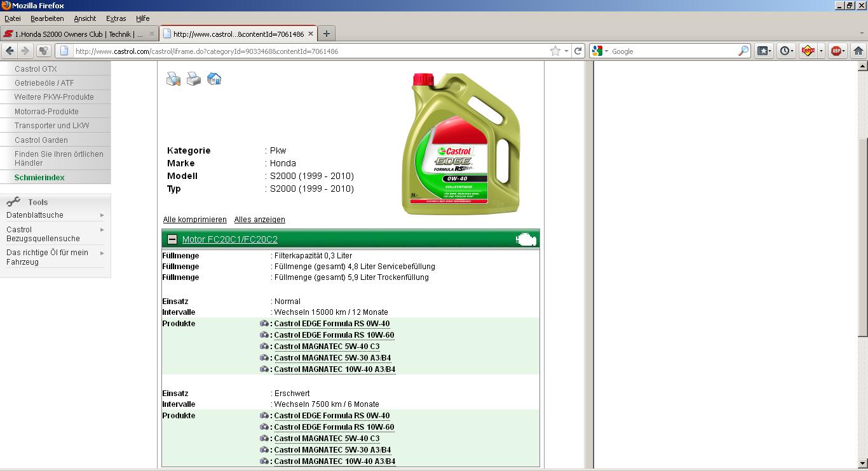This screenshot has height=471, width=868.
Task: Click the Alle komprimieren link
Action: 194,220
